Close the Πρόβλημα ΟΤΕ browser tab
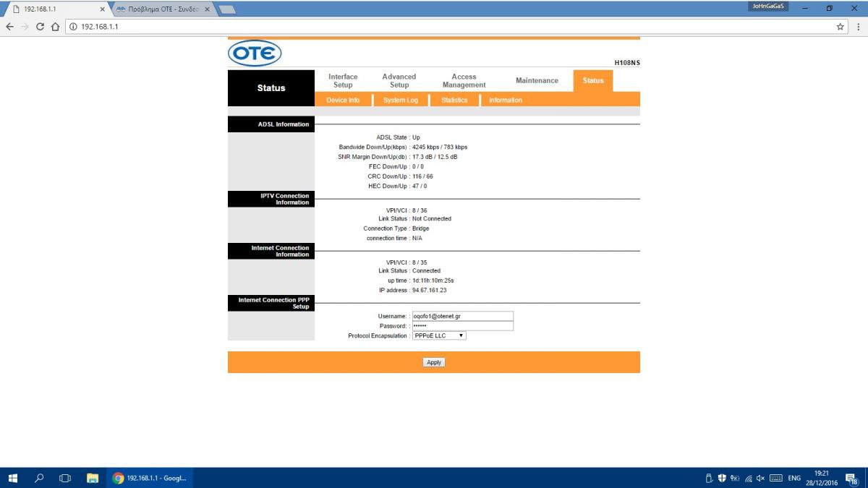Screen dimensions: 868x488 206,9
